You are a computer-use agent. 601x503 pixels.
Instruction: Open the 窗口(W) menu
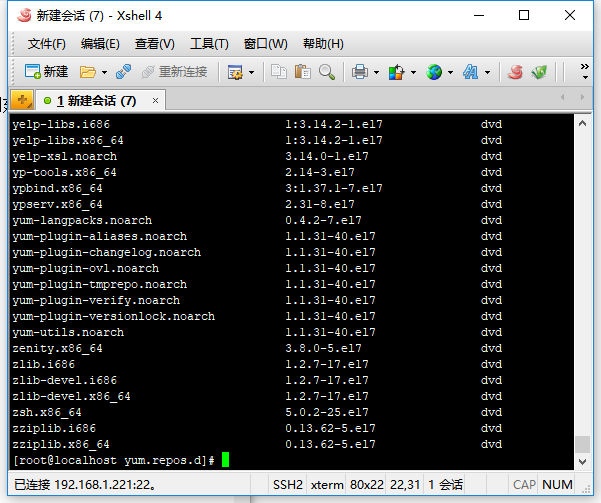click(265, 44)
